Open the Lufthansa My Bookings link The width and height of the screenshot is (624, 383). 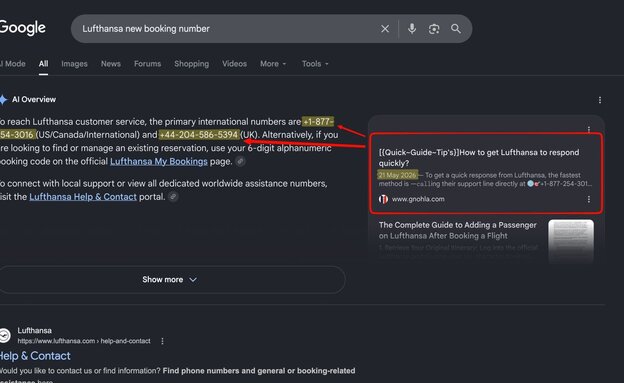click(159, 161)
